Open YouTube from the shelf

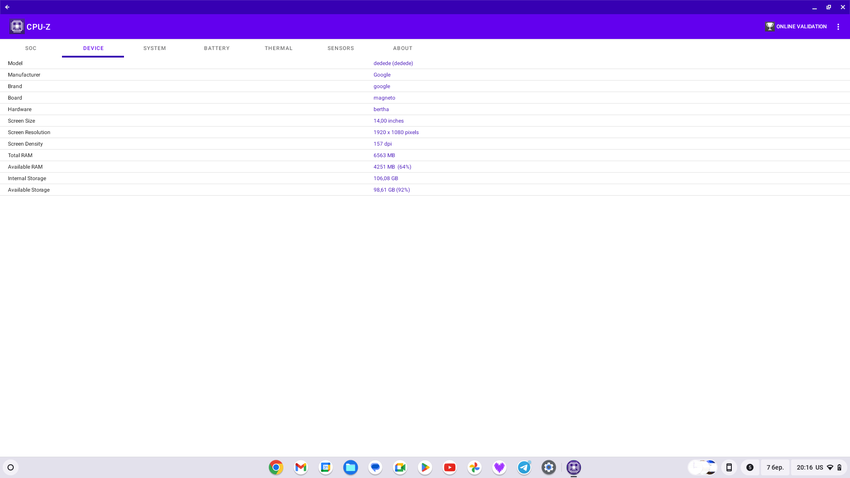[x=450, y=467]
